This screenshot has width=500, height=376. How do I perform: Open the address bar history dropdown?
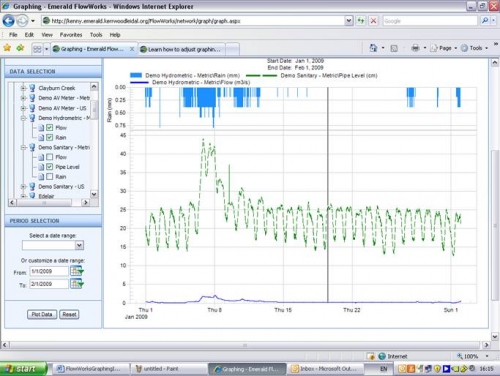(348, 21)
